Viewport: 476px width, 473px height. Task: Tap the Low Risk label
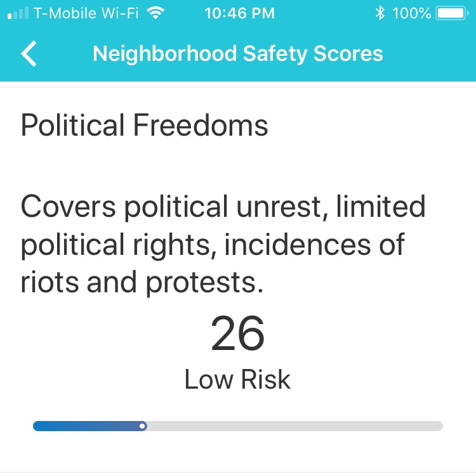click(x=238, y=379)
